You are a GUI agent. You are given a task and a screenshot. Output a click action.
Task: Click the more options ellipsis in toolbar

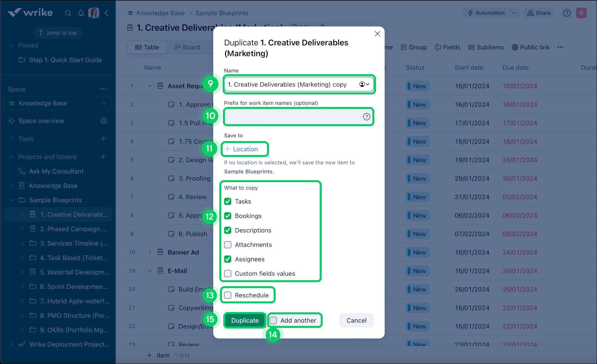(x=560, y=47)
